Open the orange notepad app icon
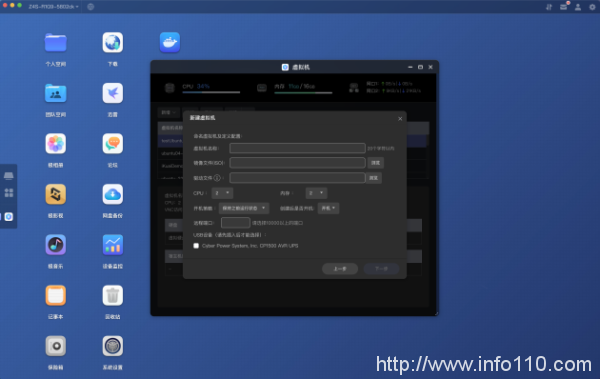Image resolution: width=600 pixels, height=379 pixels. point(55,295)
